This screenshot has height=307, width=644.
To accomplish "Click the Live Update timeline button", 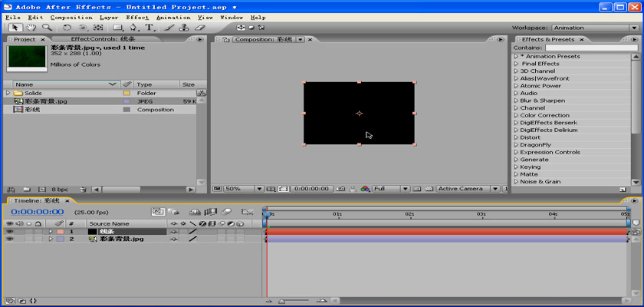I will [158, 212].
